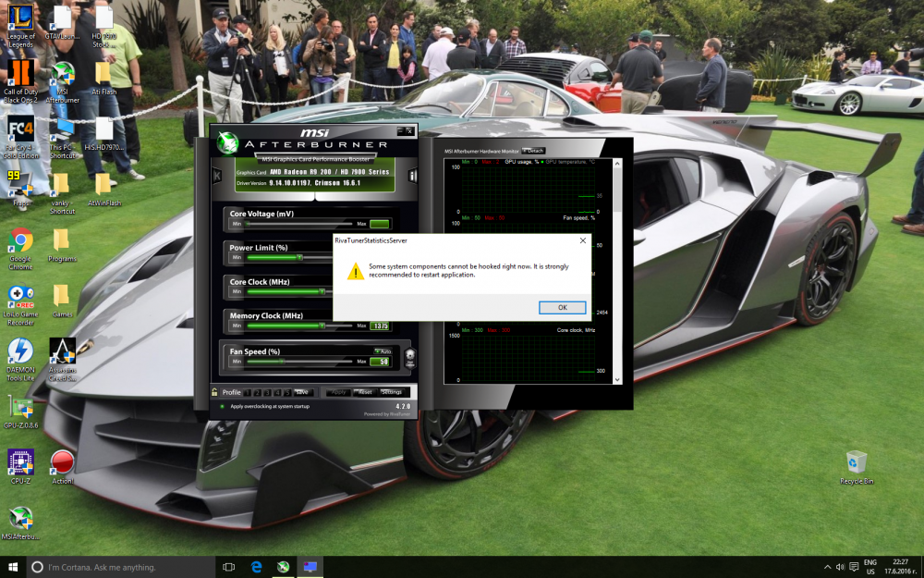Click the Power Limit slider handle
924x578 pixels.
(300, 258)
